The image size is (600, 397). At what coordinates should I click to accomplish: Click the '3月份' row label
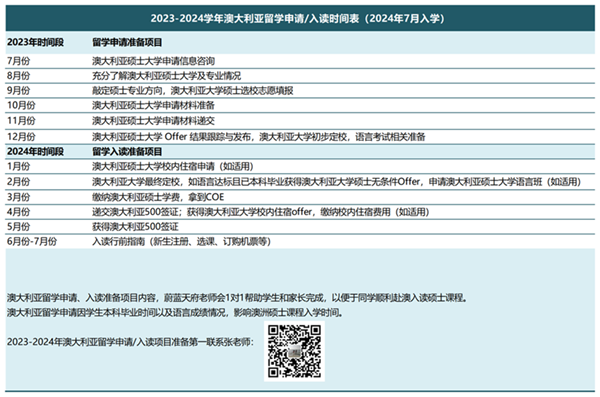[x=18, y=197]
